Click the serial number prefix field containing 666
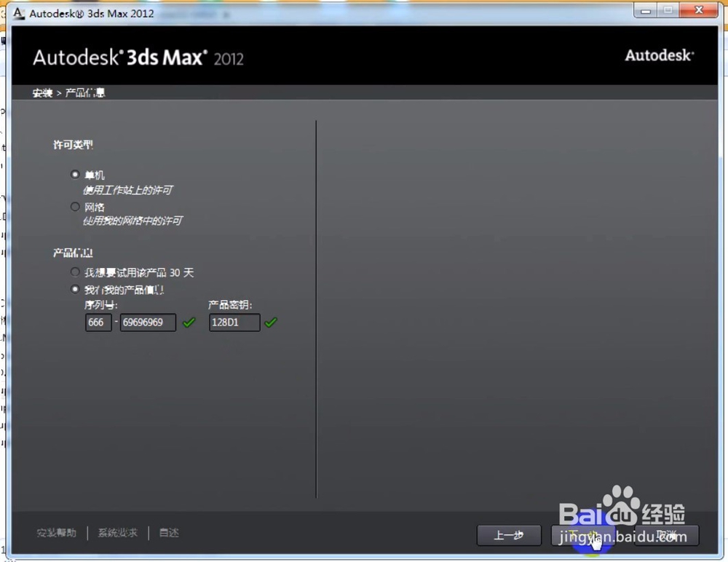The width and height of the screenshot is (728, 562). [x=98, y=322]
